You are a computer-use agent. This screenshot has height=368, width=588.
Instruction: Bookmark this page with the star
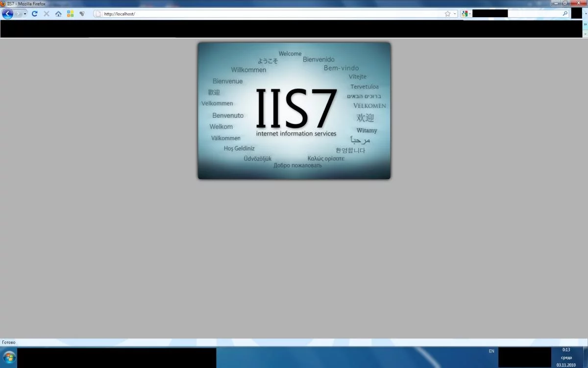pos(447,14)
